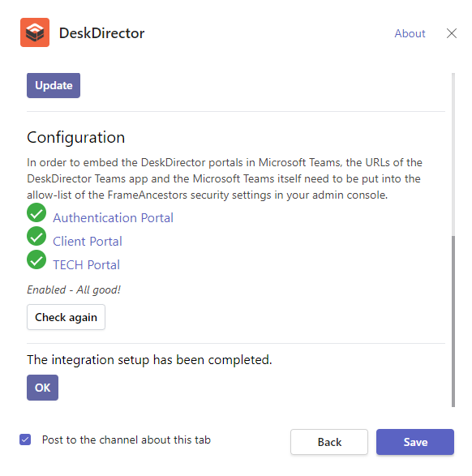Click the 'Post to the channel about this tab' label
This screenshot has width=472, height=476.
127,440
